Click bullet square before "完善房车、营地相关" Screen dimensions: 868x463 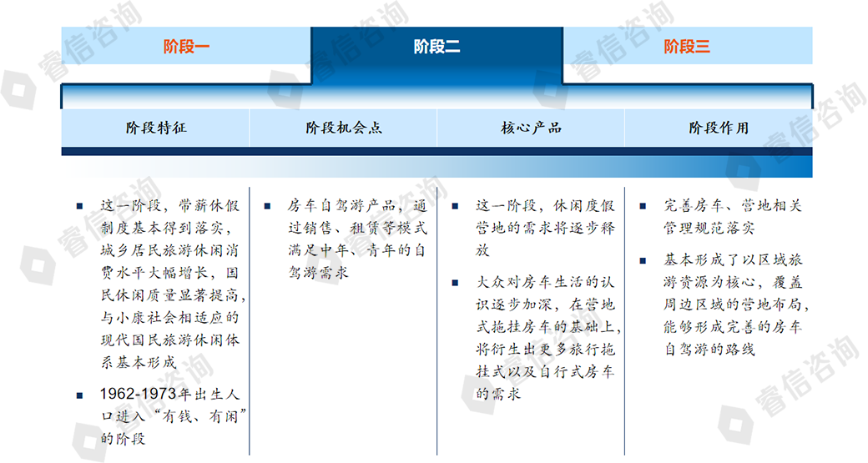tap(643, 205)
